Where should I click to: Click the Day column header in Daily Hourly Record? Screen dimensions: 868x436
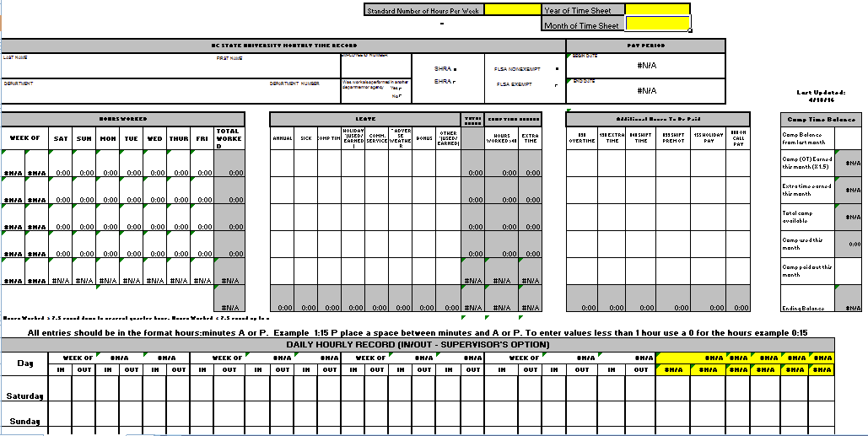click(x=25, y=363)
